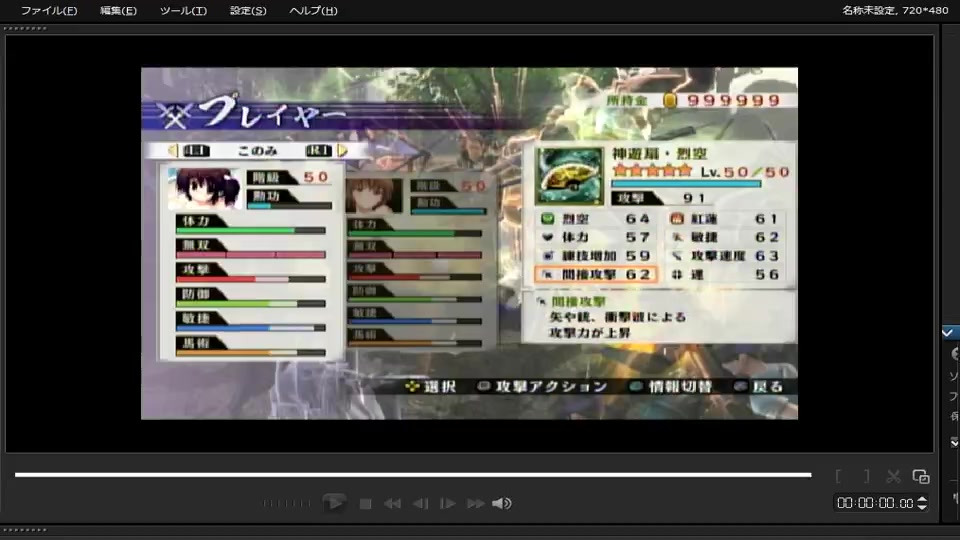Start playback with the Play button
This screenshot has height=540, width=960.
click(334, 503)
